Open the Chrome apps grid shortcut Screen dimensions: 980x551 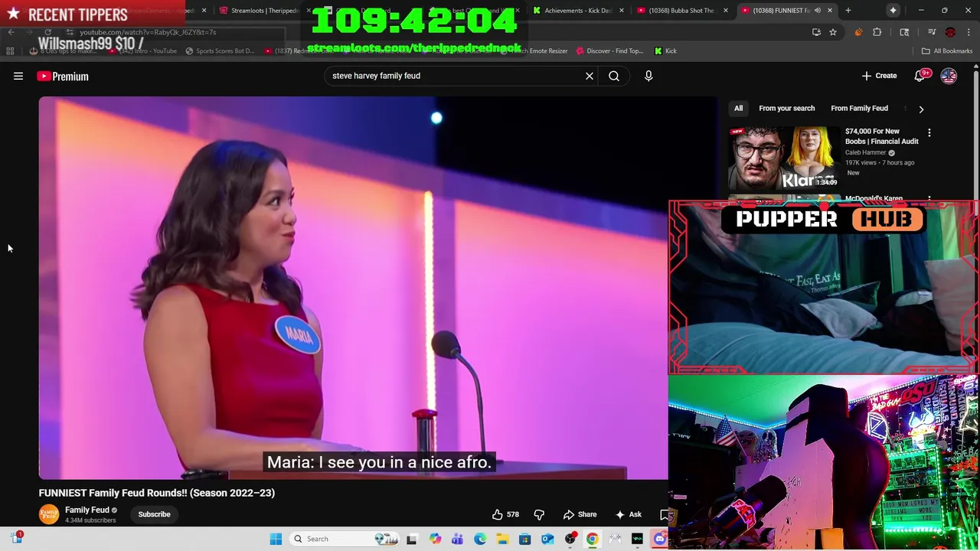[x=10, y=51]
